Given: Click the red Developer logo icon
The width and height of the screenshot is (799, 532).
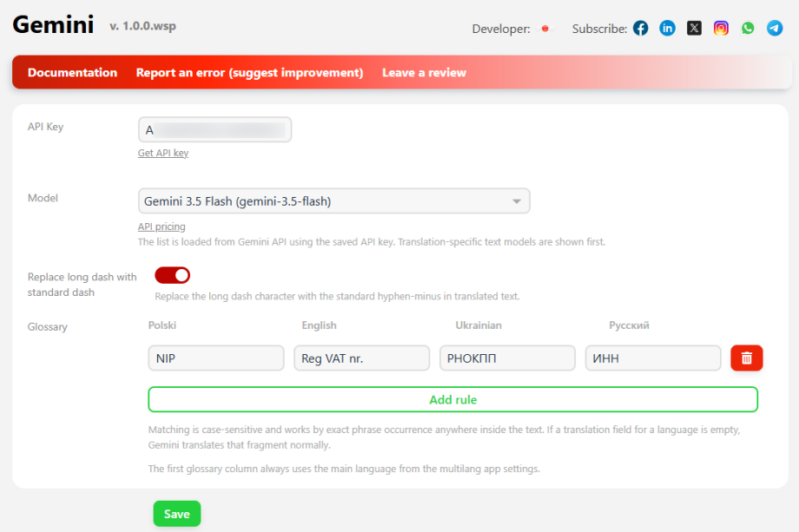Looking at the screenshot, I should (x=545, y=29).
